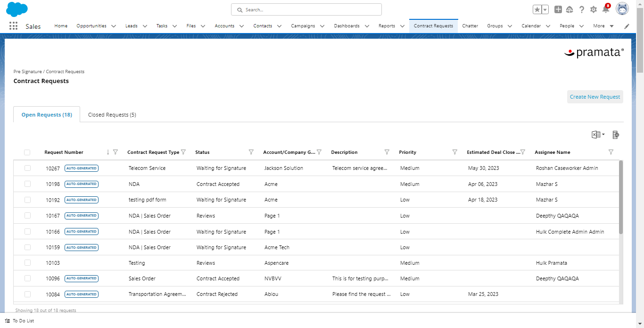Open user profile avatar menu
644x328 pixels.
coord(622,9)
